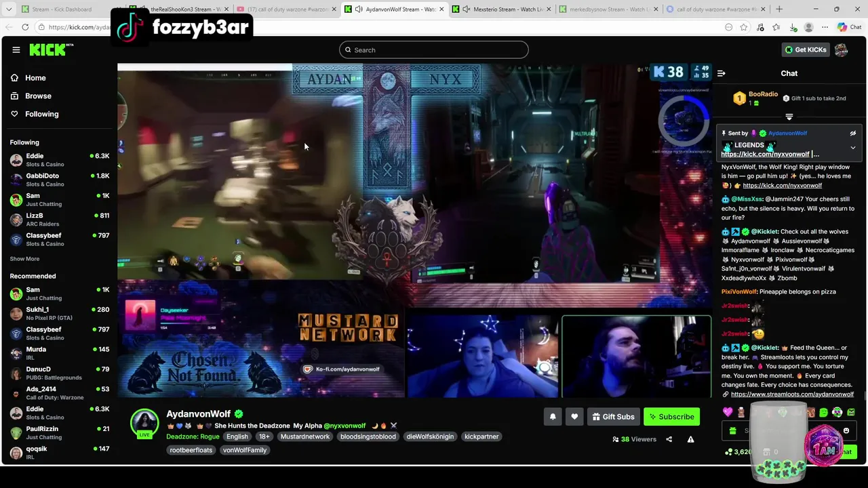The width and height of the screenshot is (868, 488).
Task: Click the Get KICKs button
Action: 805,49
